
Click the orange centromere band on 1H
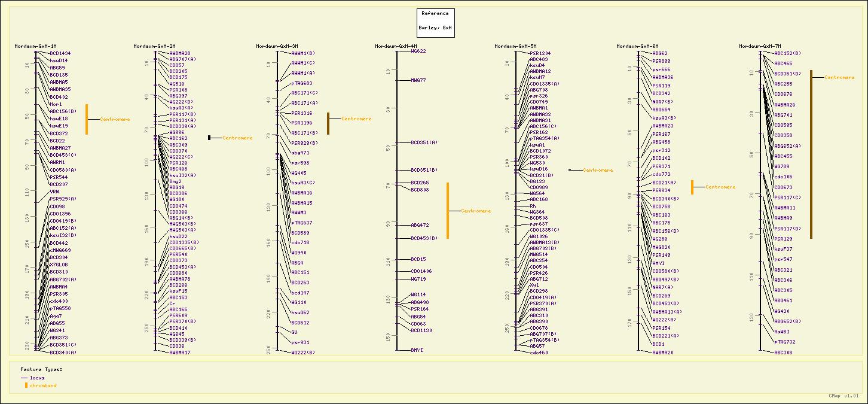(87, 119)
